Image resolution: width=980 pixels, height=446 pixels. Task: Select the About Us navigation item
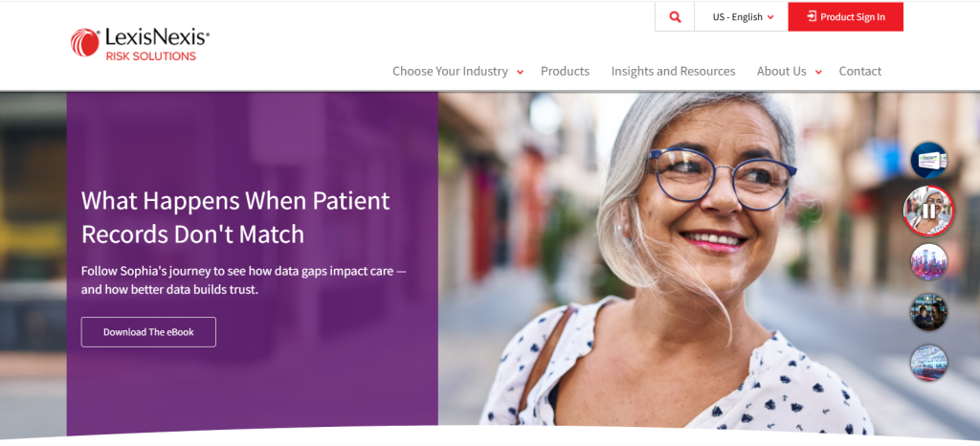click(x=781, y=71)
